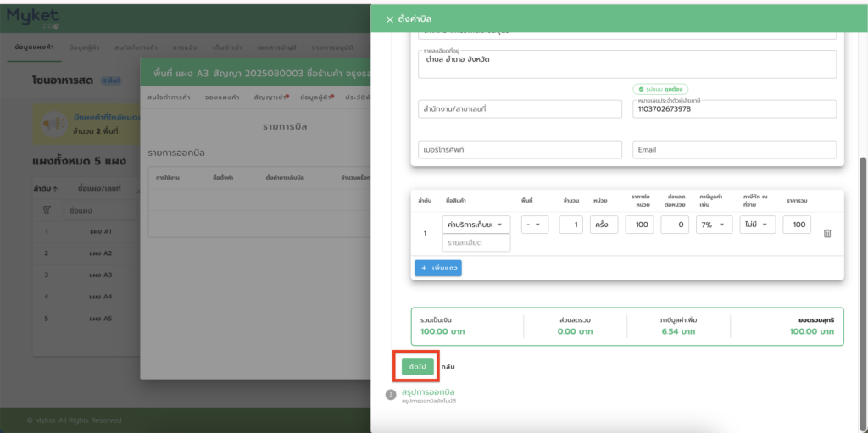Click the ชื่อแผง/เลขที่ column header
The width and height of the screenshot is (868, 433).
coord(100,189)
